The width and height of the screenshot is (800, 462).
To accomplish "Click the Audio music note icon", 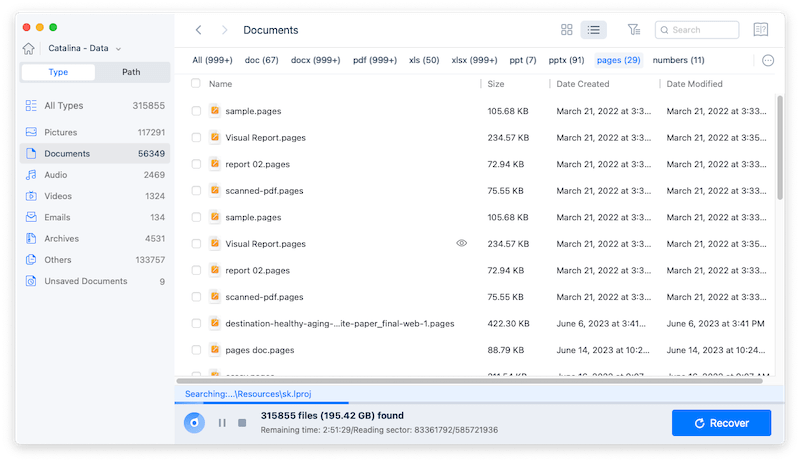I will (x=31, y=175).
